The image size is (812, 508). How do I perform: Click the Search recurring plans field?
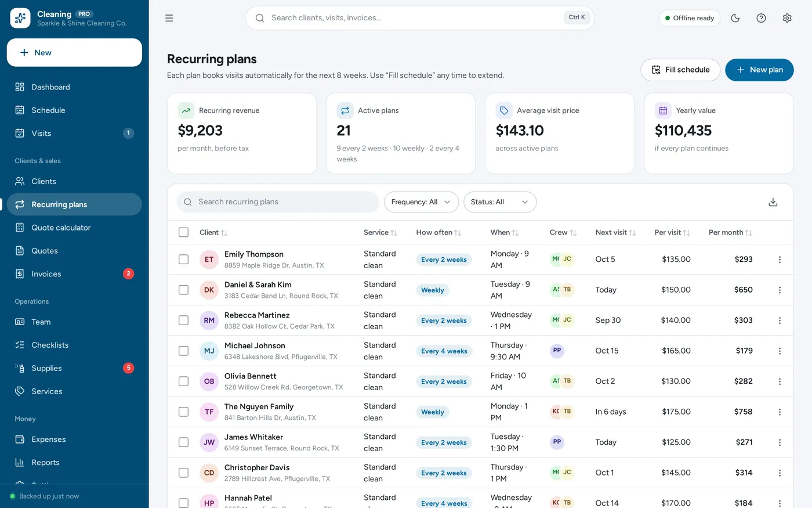point(278,202)
